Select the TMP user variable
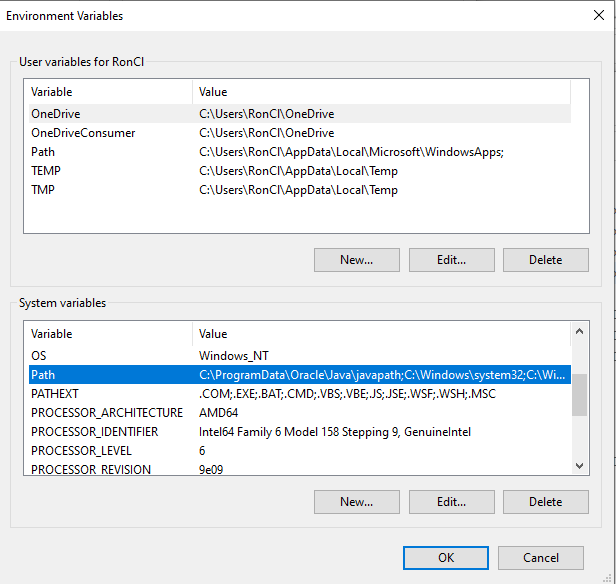 110,190
